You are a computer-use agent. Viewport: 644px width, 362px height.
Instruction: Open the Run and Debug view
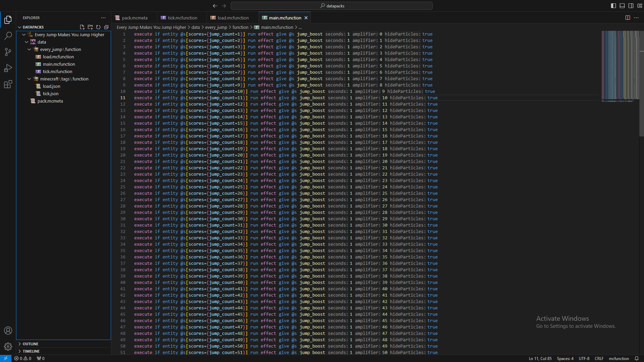click(8, 68)
